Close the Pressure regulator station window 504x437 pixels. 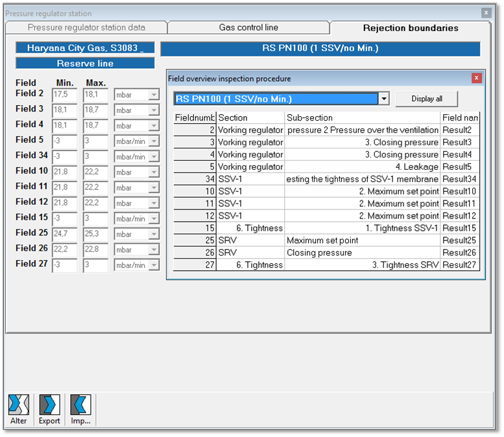click(x=486, y=12)
